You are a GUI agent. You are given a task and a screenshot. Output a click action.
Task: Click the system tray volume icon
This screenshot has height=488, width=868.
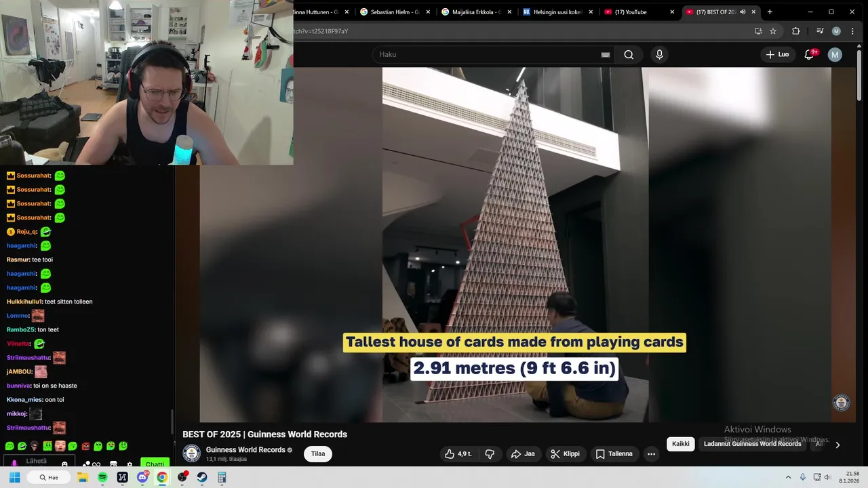click(827, 477)
